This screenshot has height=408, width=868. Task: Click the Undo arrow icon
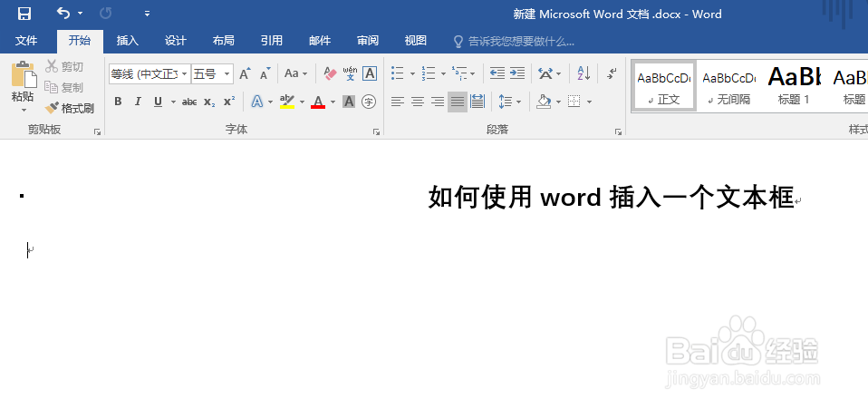point(63,14)
